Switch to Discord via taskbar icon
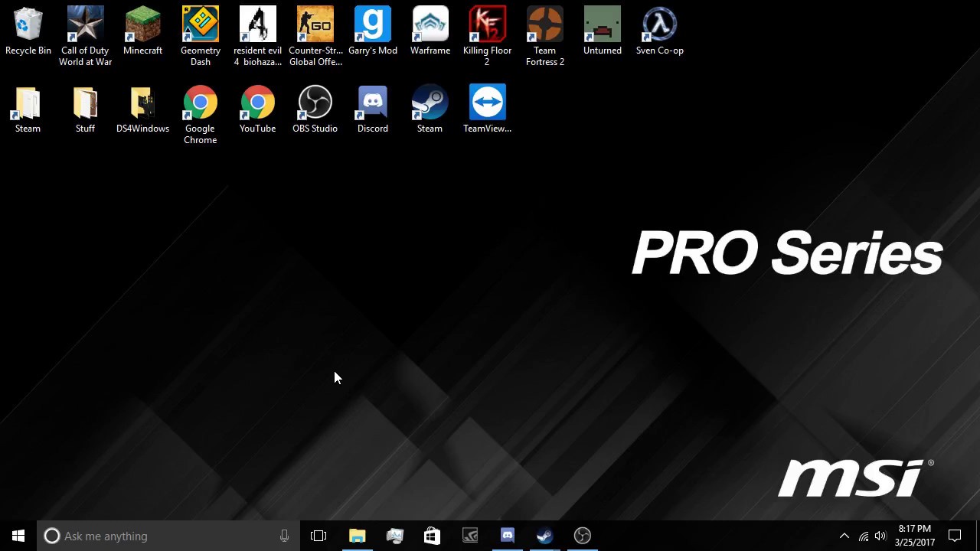 [507, 536]
